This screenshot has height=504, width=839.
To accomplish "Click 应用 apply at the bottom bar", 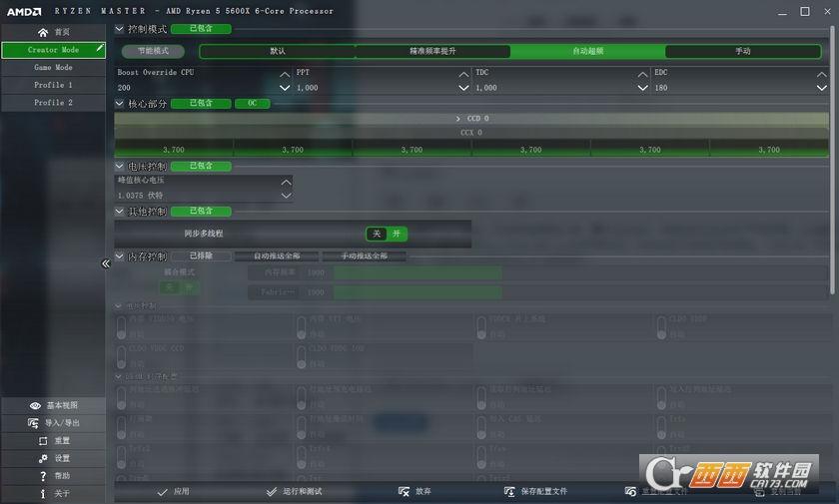I will tap(174, 492).
